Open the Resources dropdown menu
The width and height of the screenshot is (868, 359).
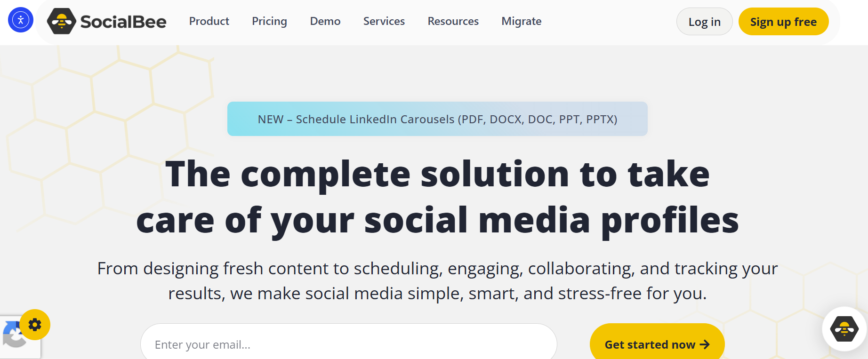pyautogui.click(x=452, y=21)
